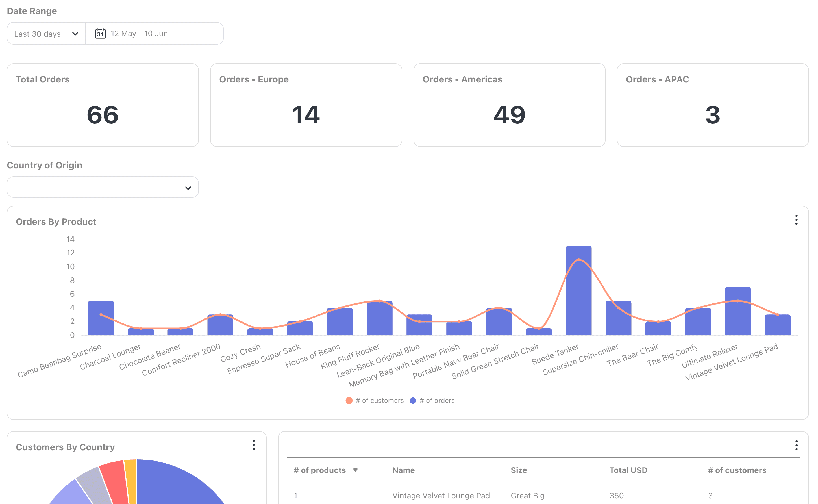Click the Date Range label
This screenshot has width=818, height=504.
click(32, 11)
